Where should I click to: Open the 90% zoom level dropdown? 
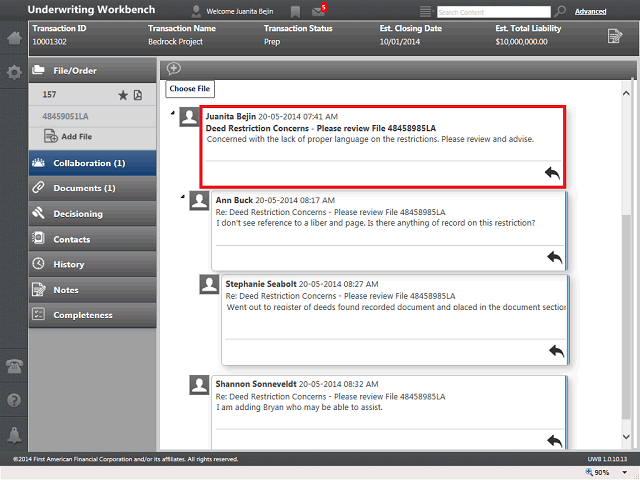click(x=624, y=473)
